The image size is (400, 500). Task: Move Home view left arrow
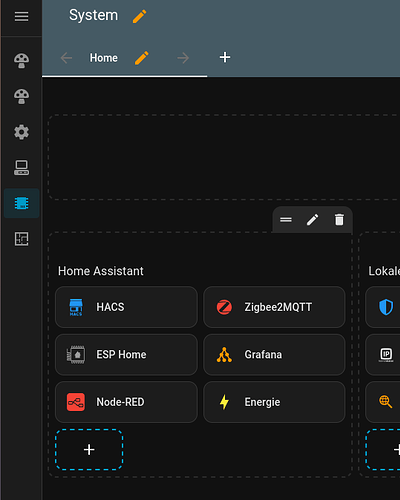point(66,58)
